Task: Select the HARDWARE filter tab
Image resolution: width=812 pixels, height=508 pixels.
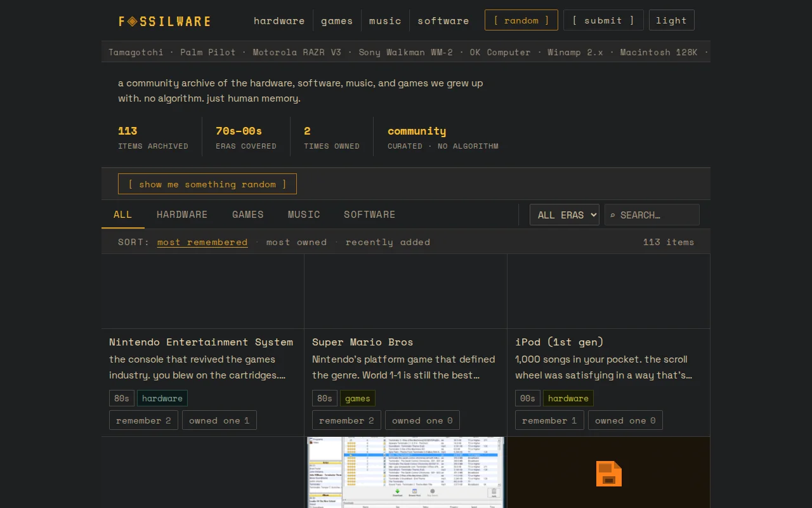Action: (182, 215)
